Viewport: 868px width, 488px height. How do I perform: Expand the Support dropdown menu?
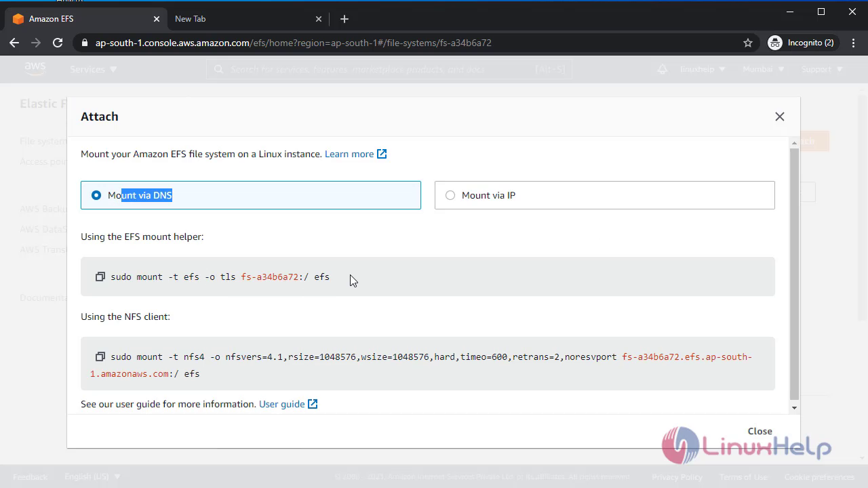click(822, 69)
